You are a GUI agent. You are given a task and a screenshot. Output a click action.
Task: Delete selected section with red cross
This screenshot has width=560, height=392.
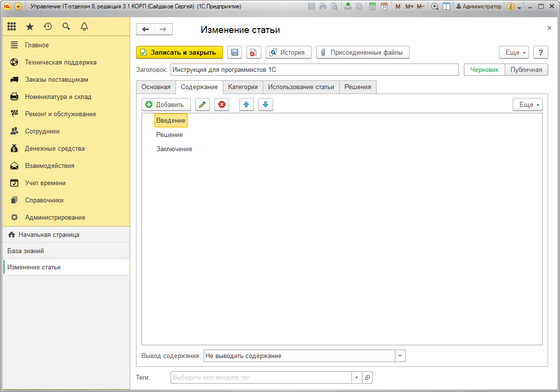point(222,104)
